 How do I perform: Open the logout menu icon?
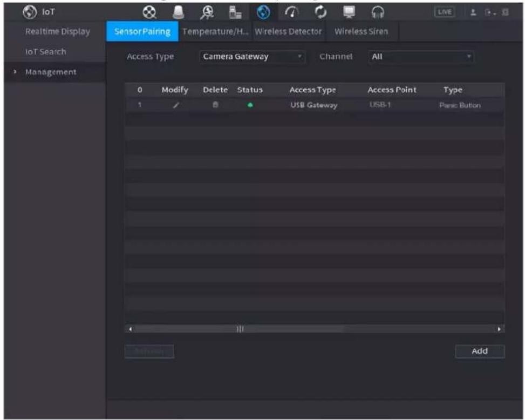490,13
